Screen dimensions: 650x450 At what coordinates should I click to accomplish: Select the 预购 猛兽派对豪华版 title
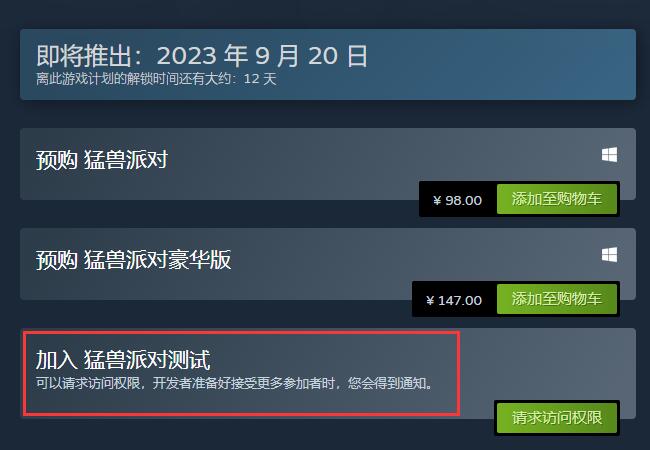(x=133, y=260)
